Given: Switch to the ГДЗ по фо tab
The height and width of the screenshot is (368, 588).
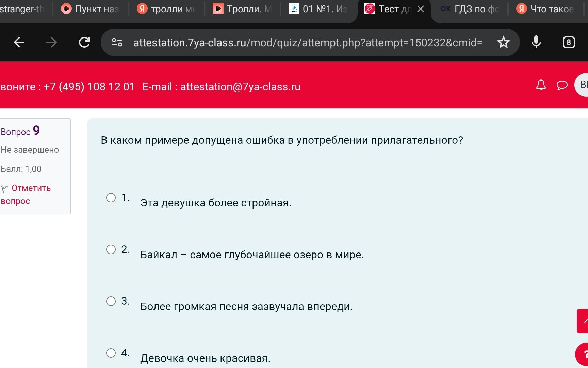Looking at the screenshot, I should (470, 9).
